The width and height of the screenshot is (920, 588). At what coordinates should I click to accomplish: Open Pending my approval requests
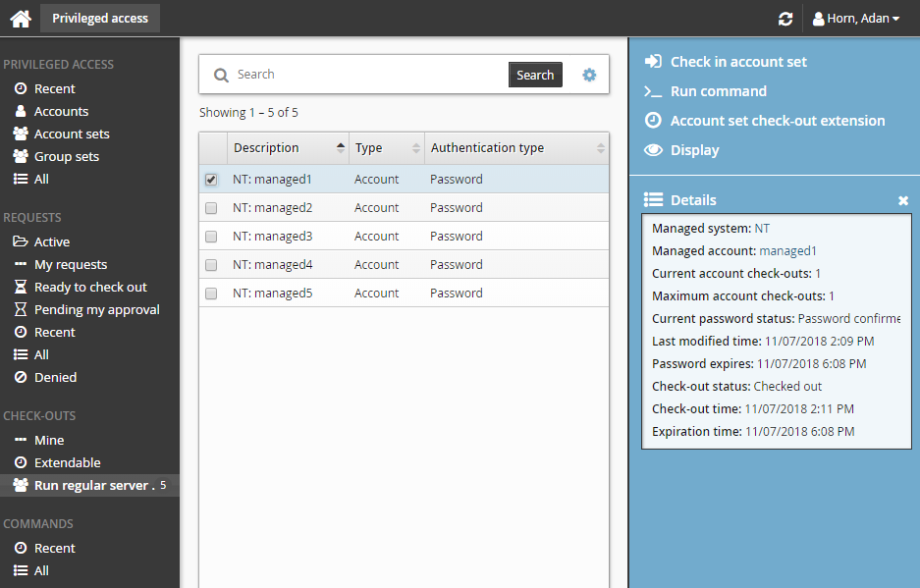(96, 310)
